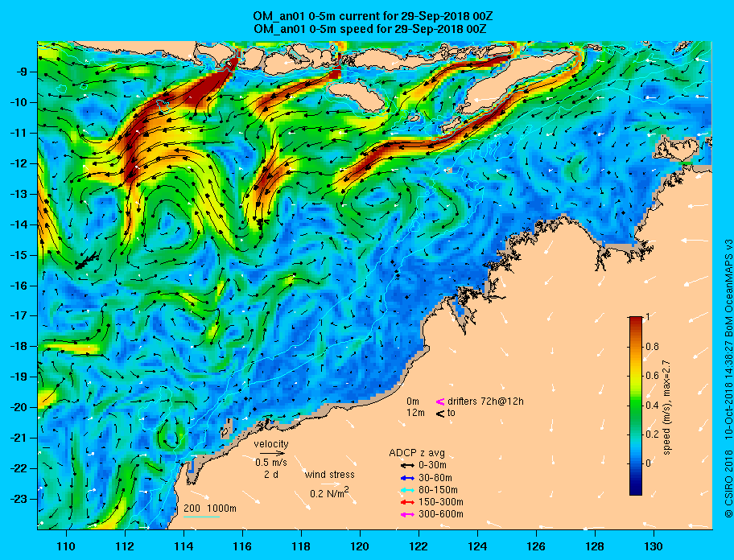
Task: Click the '30-80m' ADCP depth label
Action: point(435,478)
